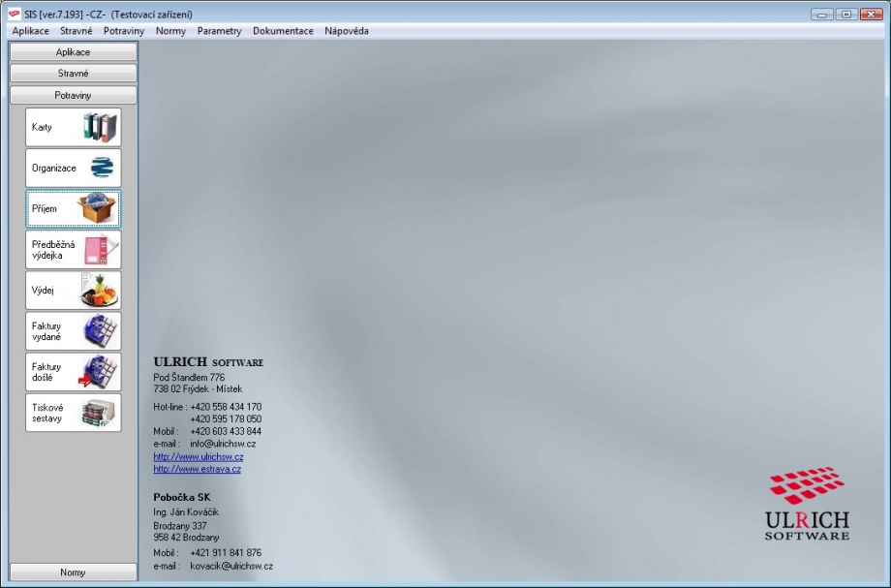Click the SIS application icon in the title bar
891x588 pixels.
click(15, 15)
